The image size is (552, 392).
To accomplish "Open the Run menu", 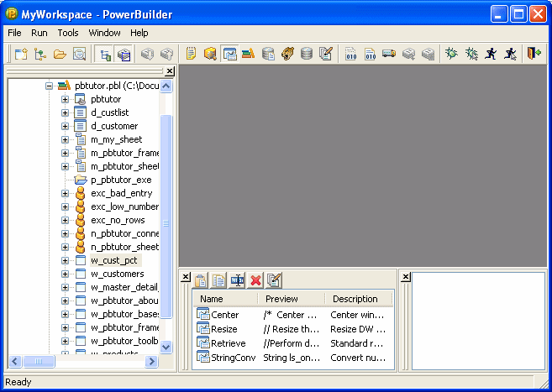I will pos(39,33).
